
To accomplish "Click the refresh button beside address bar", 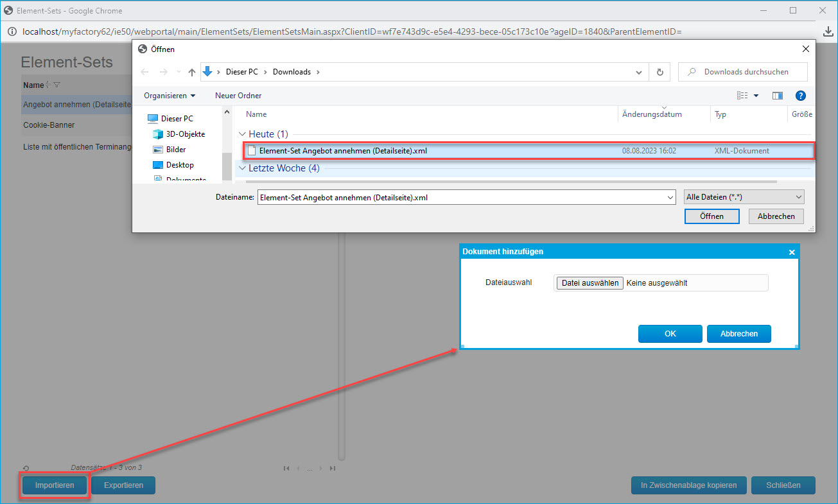I will click(x=659, y=72).
